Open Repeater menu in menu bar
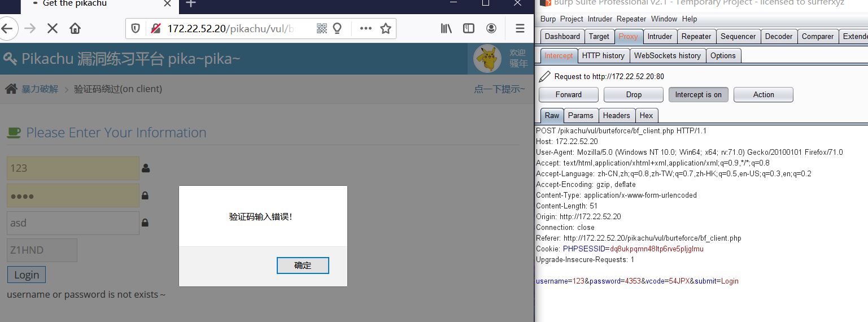 [631, 19]
